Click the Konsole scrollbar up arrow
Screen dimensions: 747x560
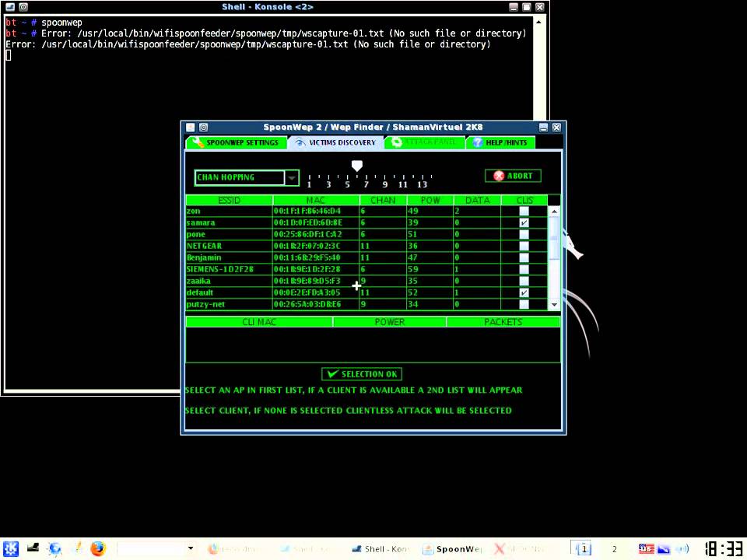coord(538,22)
